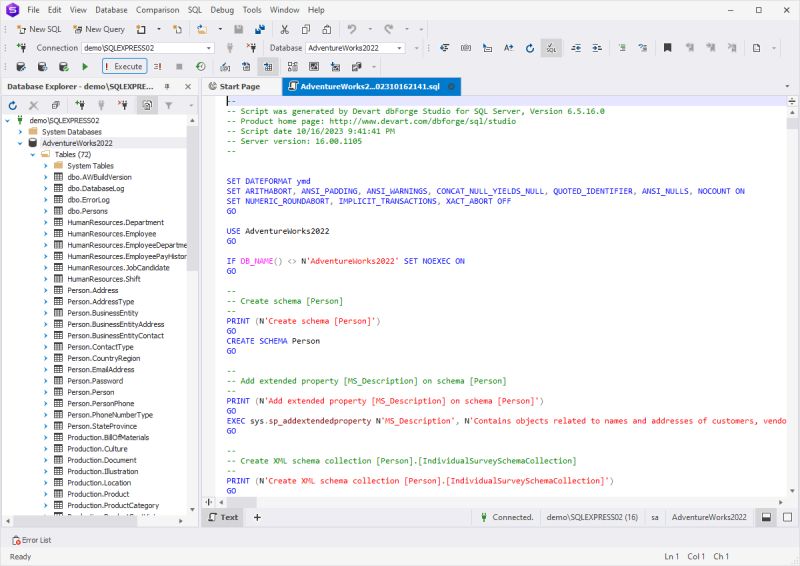Click New Connection plug icon in Database Explorer

coord(80,105)
